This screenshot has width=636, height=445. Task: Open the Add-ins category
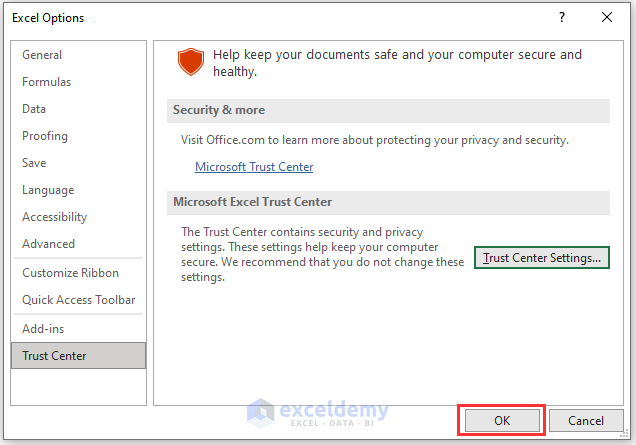(x=43, y=329)
